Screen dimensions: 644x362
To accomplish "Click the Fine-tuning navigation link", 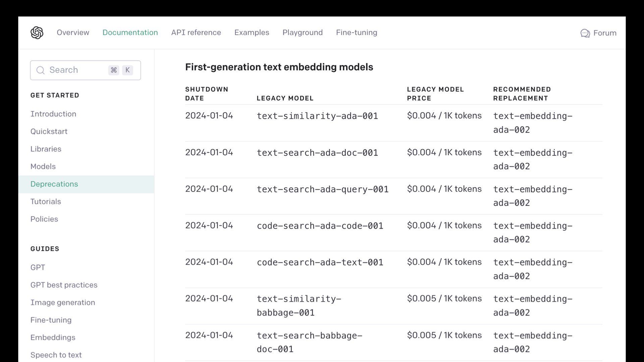I will pyautogui.click(x=357, y=33).
